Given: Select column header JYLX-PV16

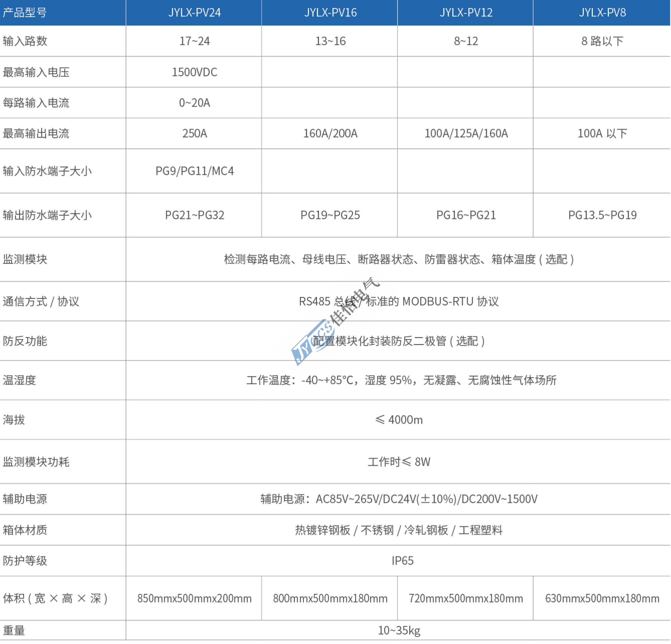Looking at the screenshot, I should click(330, 13).
